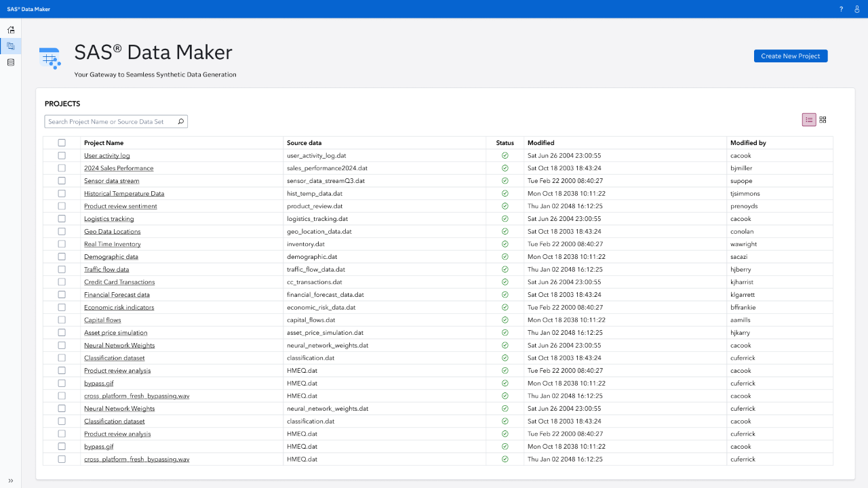Click the status checkmark for Historical Temperature Data

point(505,194)
